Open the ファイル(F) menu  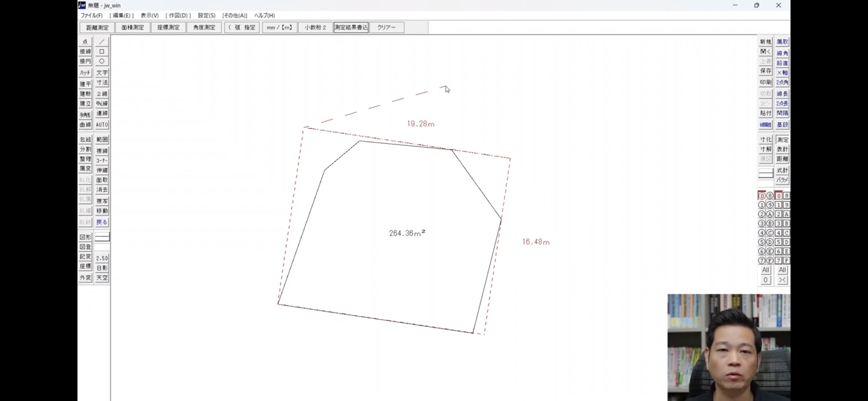92,15
